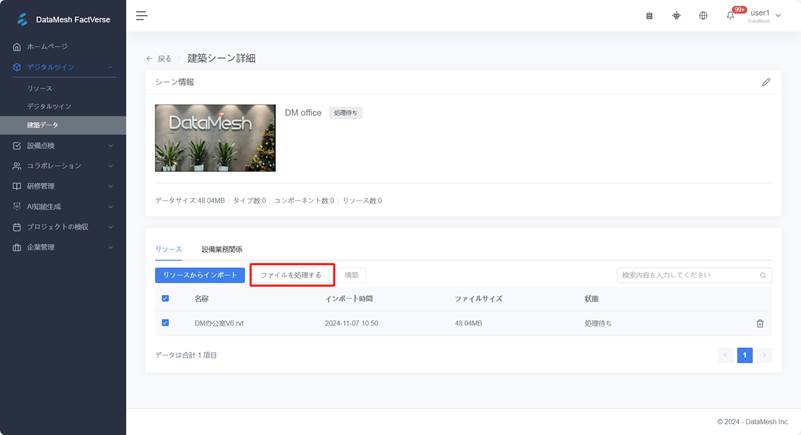Open the user1 account dropdown

765,15
